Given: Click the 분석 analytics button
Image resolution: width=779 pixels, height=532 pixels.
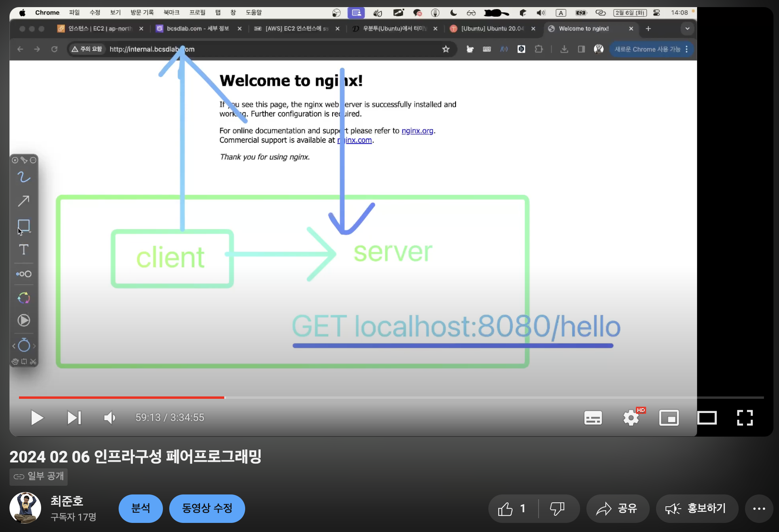Looking at the screenshot, I should click(x=140, y=508).
